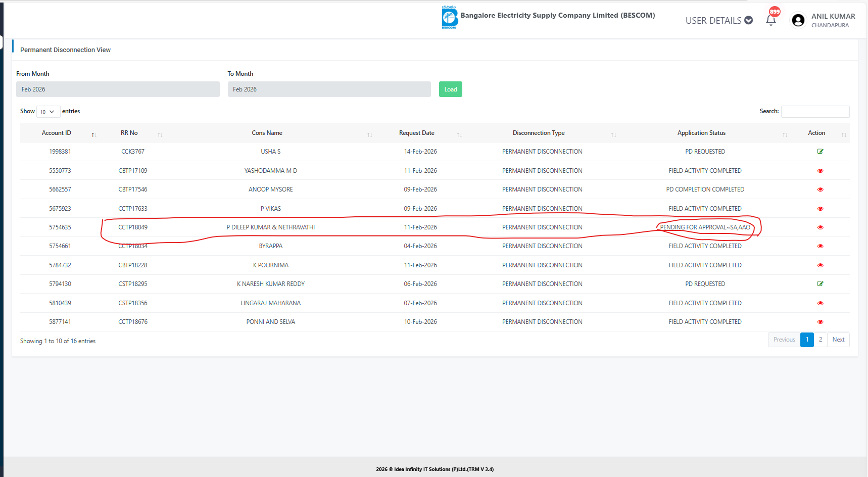
Task: Click the eye icon for ANOOP MYSORE row
Action: click(820, 189)
